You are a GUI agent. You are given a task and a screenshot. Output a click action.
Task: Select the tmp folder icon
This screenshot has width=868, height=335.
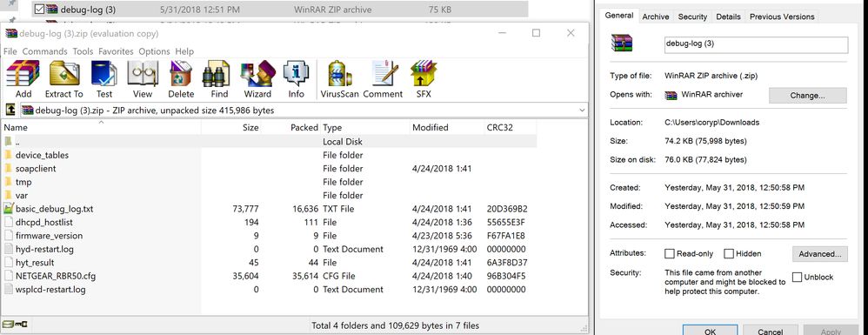point(8,182)
